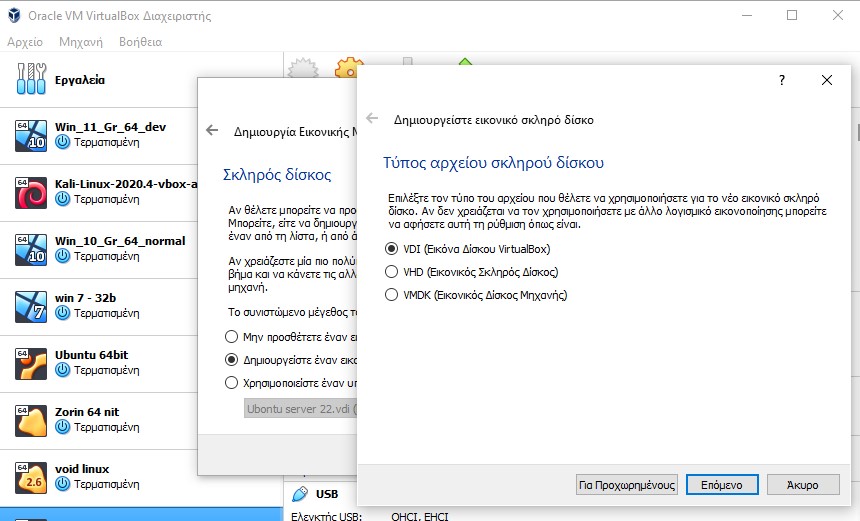
Task: Click the New machine starburst toolbar icon
Action: [303, 67]
